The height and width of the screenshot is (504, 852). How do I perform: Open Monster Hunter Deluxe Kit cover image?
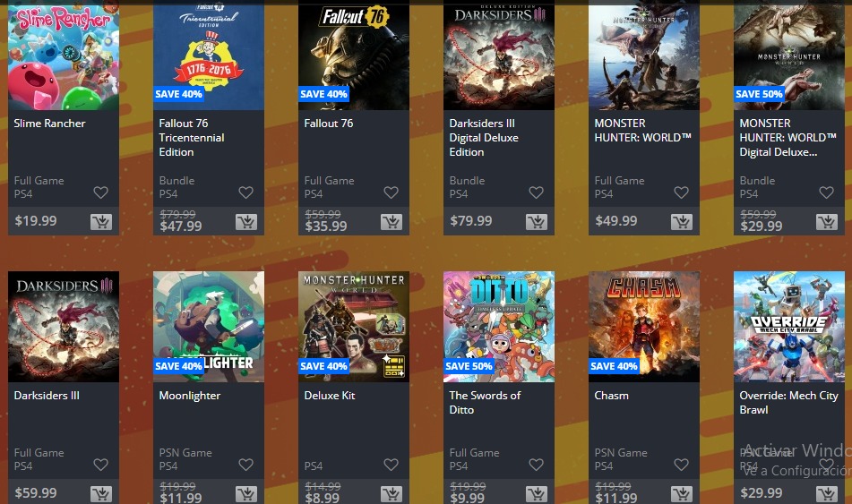click(354, 327)
